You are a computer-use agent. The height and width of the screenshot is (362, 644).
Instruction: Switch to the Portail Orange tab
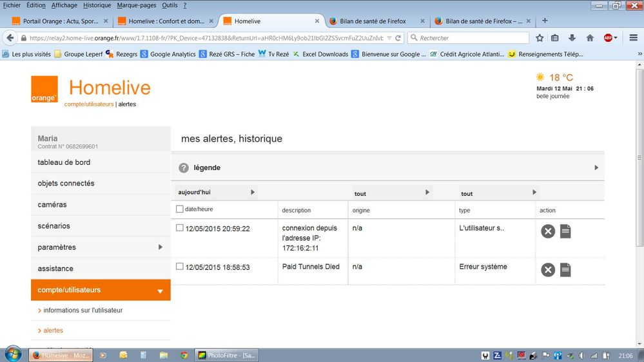coord(59,21)
